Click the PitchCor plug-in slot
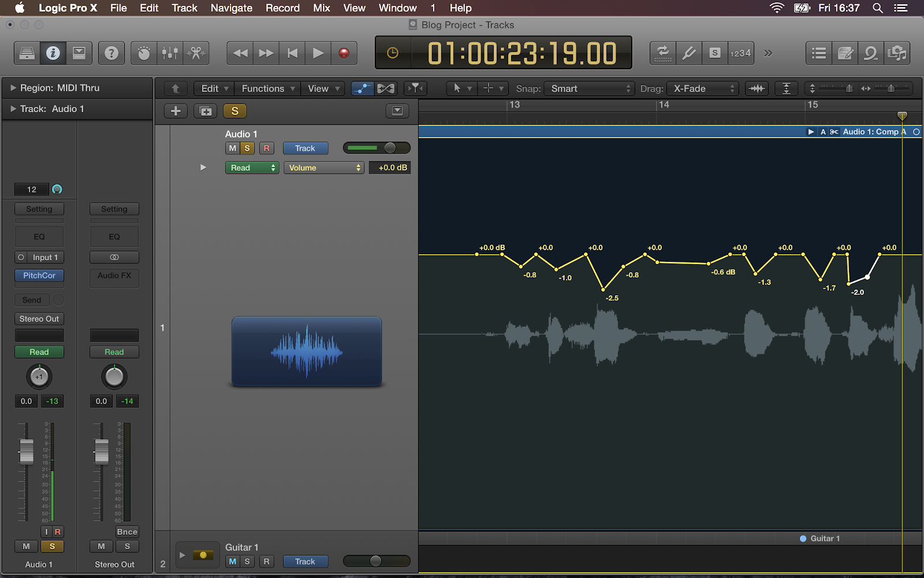 tap(39, 276)
